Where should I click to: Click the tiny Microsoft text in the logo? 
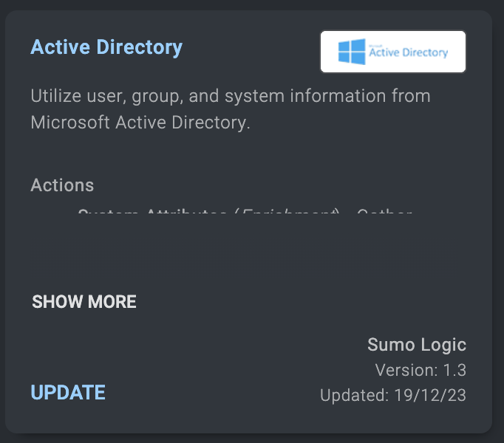(x=375, y=45)
